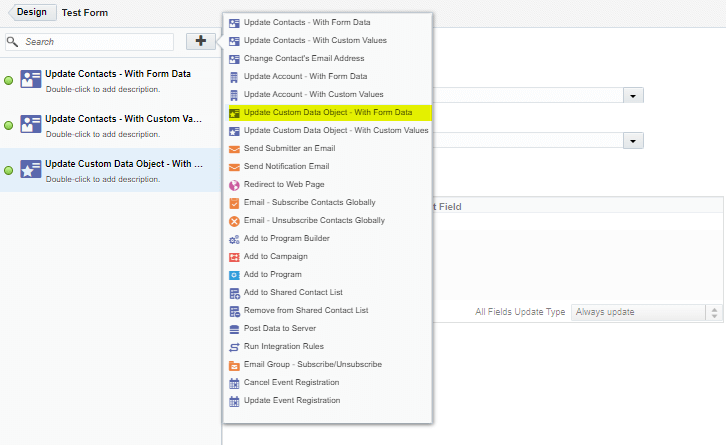Screen dimensions: 726x445
Task: Click gears icon for Add to Program Builder
Action: point(234,239)
